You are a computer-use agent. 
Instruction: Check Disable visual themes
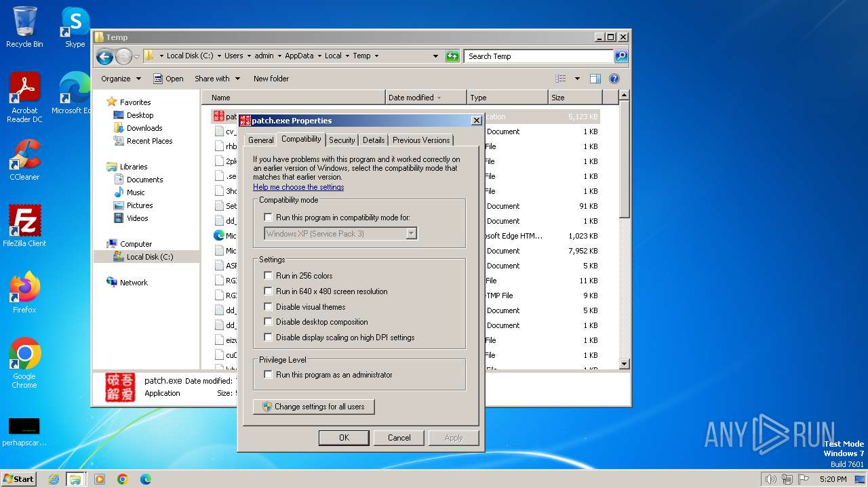(x=268, y=307)
